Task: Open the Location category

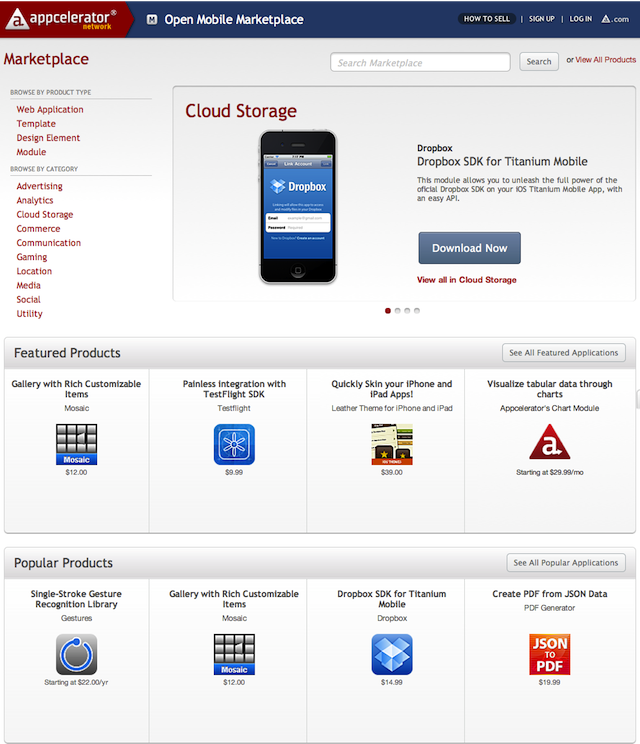Action: click(x=34, y=271)
